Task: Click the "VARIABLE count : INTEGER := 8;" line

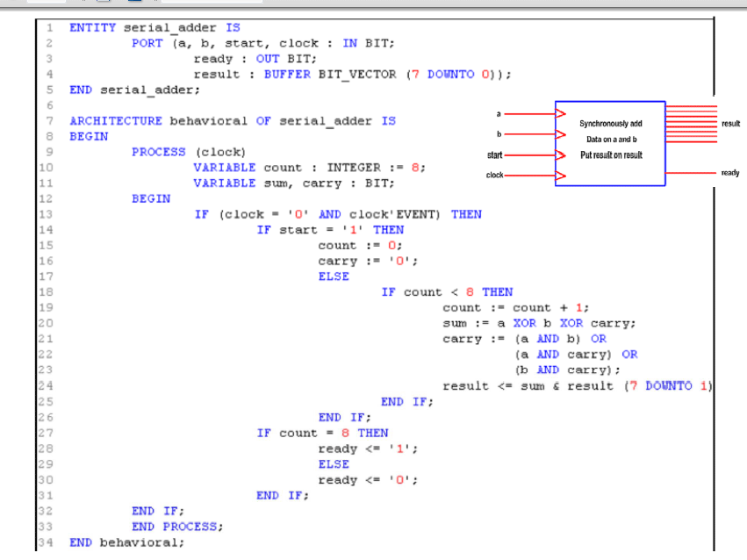Action: point(309,168)
